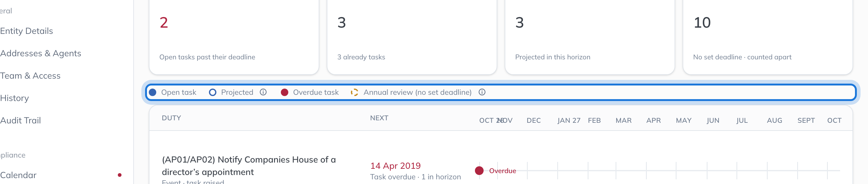Screen dimensions: 868x184
Task: Click the red Overdue timeline marker
Action: (479, 171)
